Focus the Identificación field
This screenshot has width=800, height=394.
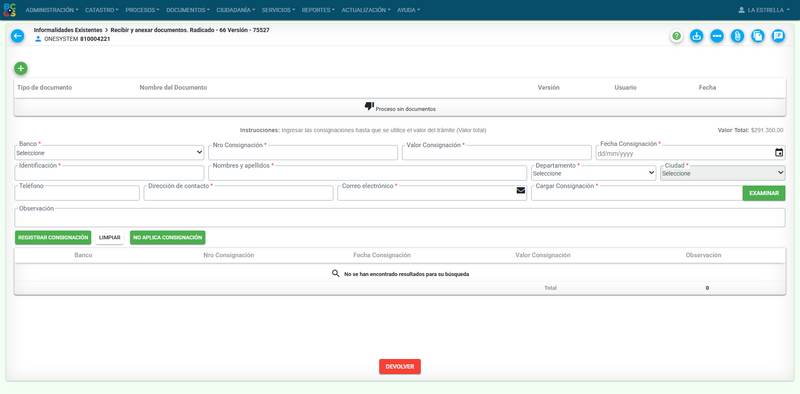109,173
